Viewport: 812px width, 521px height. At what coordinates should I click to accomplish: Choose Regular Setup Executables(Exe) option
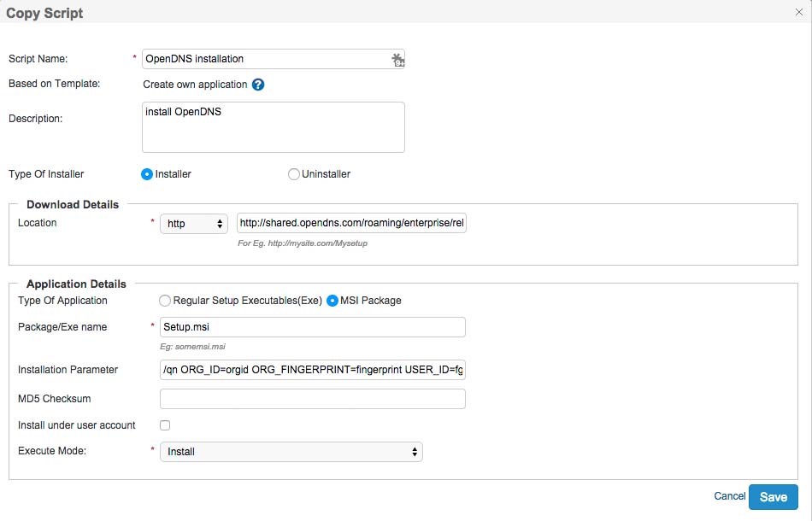point(165,301)
